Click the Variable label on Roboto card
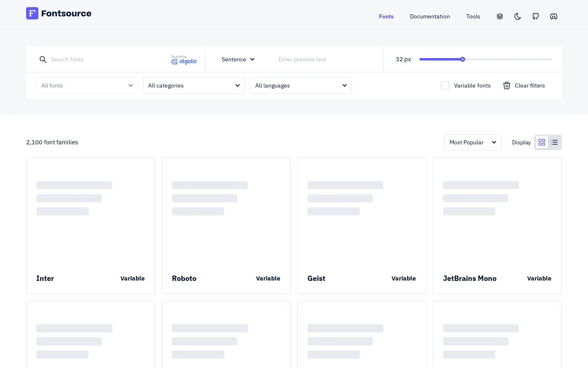Image resolution: width=588 pixels, height=368 pixels. [x=268, y=278]
